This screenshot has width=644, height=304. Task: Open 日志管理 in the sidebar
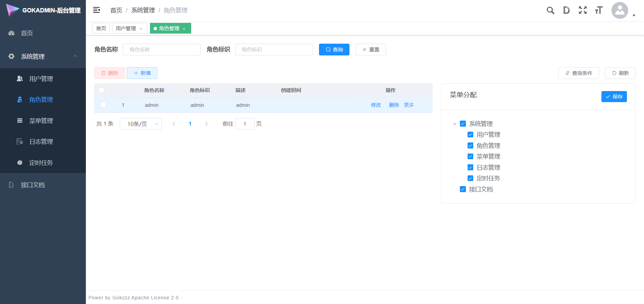[x=41, y=142]
